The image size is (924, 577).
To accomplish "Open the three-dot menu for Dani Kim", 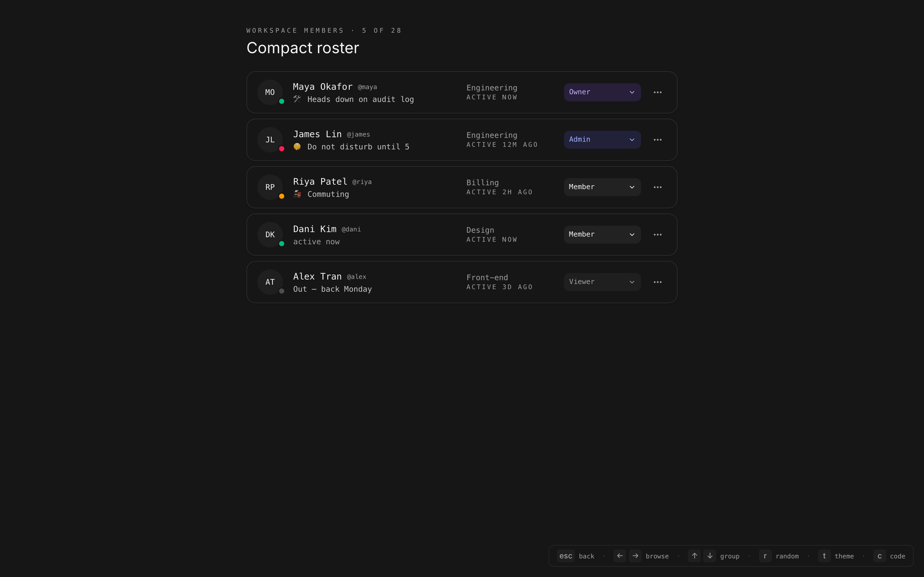I will click(657, 235).
